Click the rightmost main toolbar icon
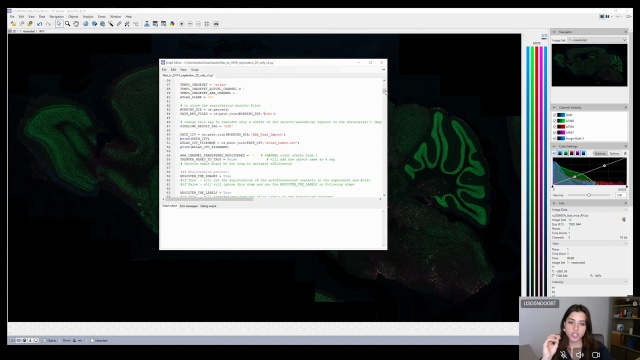The height and width of the screenshot is (360, 640). (x=216, y=24)
